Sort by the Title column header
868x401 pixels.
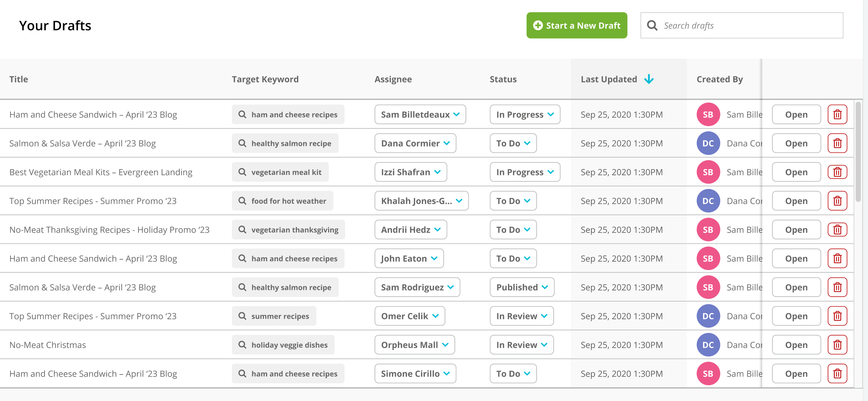coord(19,79)
